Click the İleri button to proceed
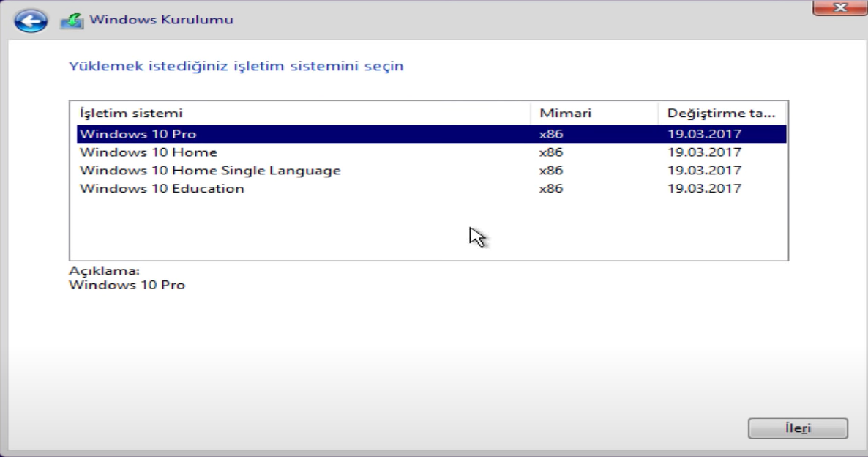 point(798,428)
